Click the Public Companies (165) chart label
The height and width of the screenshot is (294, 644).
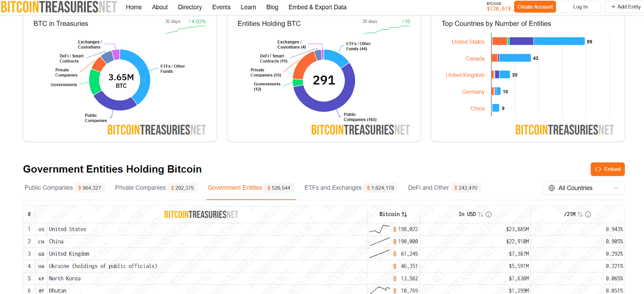pyautogui.click(x=360, y=117)
